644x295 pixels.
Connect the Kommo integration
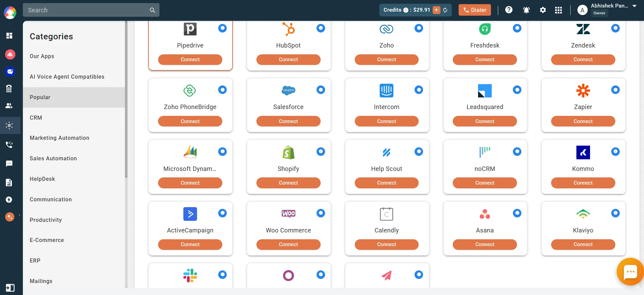pos(583,183)
